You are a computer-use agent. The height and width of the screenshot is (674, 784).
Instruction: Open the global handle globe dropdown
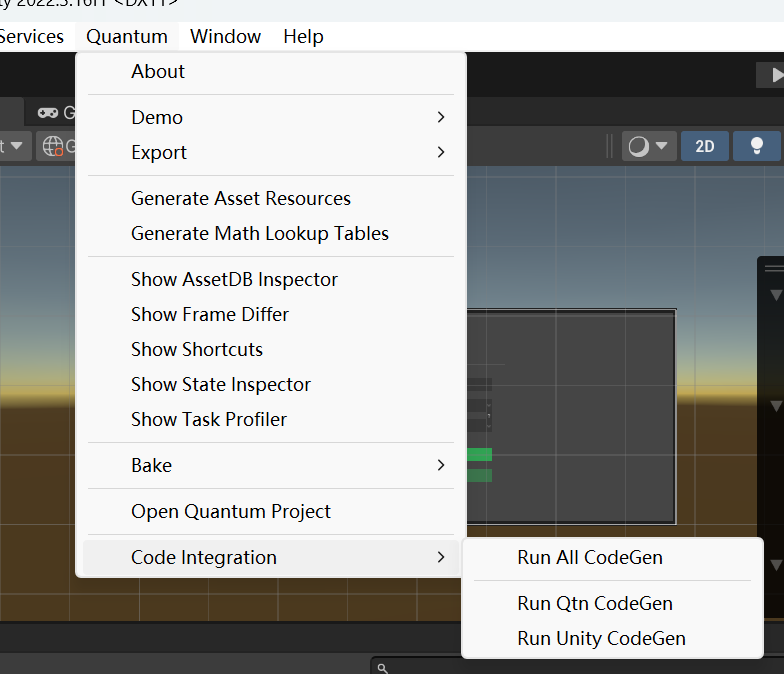pos(56,146)
